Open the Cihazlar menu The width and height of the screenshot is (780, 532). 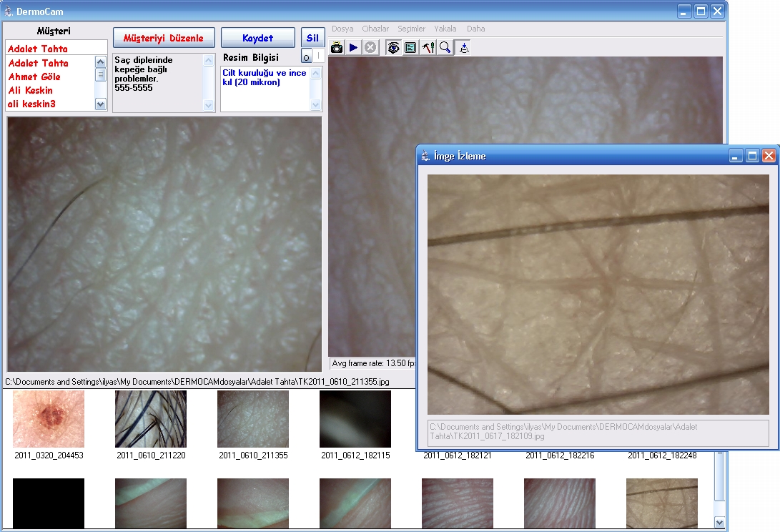(x=375, y=29)
